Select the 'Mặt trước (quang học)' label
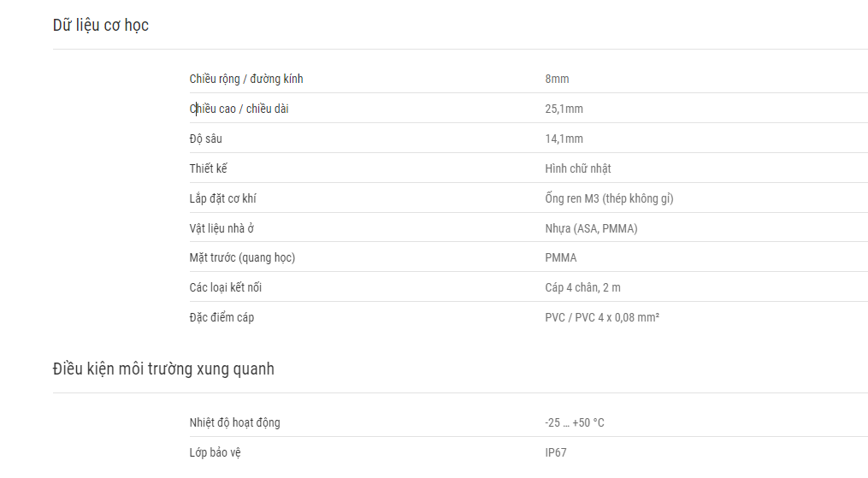 pos(243,257)
